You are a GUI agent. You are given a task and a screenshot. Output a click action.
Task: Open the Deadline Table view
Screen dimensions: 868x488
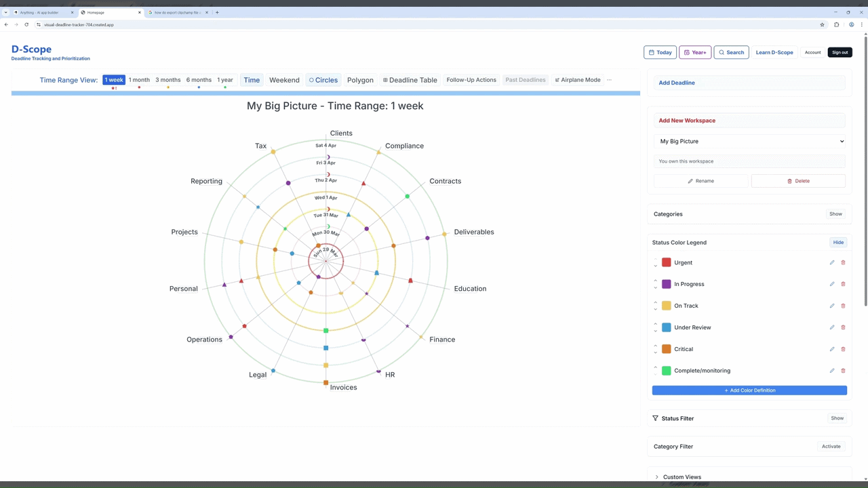click(x=410, y=80)
